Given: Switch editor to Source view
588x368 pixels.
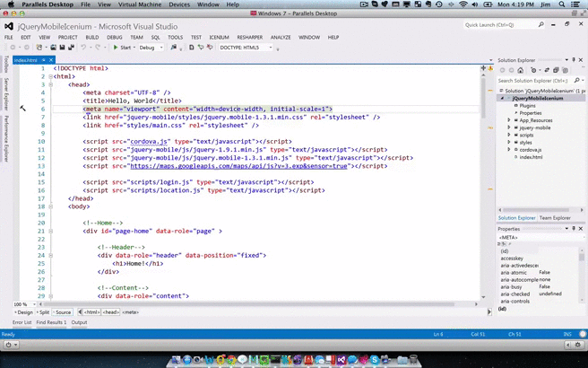Looking at the screenshot, I should [x=62, y=312].
